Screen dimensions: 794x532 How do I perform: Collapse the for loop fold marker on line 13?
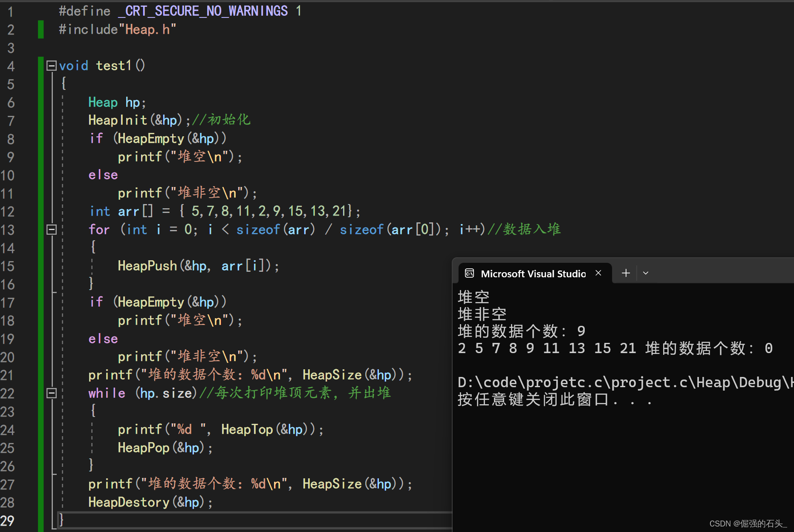pos(51,229)
